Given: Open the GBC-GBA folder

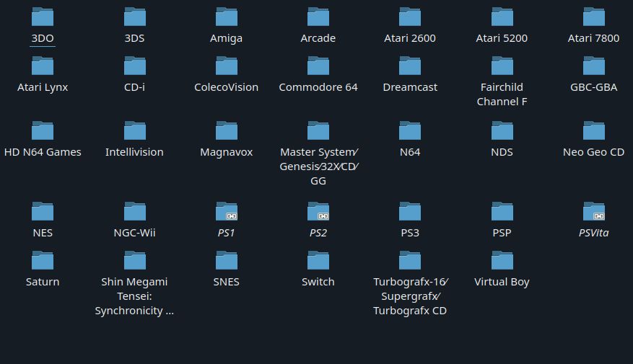Looking at the screenshot, I should pos(594,66).
